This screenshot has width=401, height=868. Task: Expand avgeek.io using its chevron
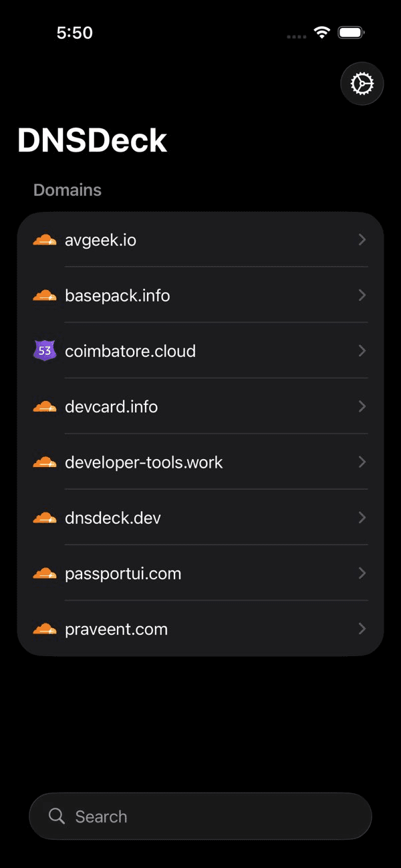[362, 239]
